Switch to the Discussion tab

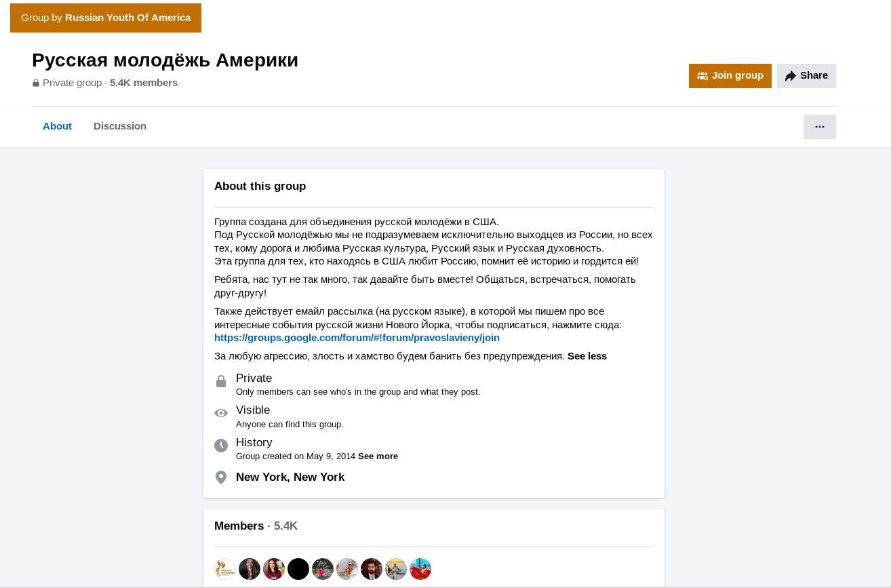tap(120, 126)
